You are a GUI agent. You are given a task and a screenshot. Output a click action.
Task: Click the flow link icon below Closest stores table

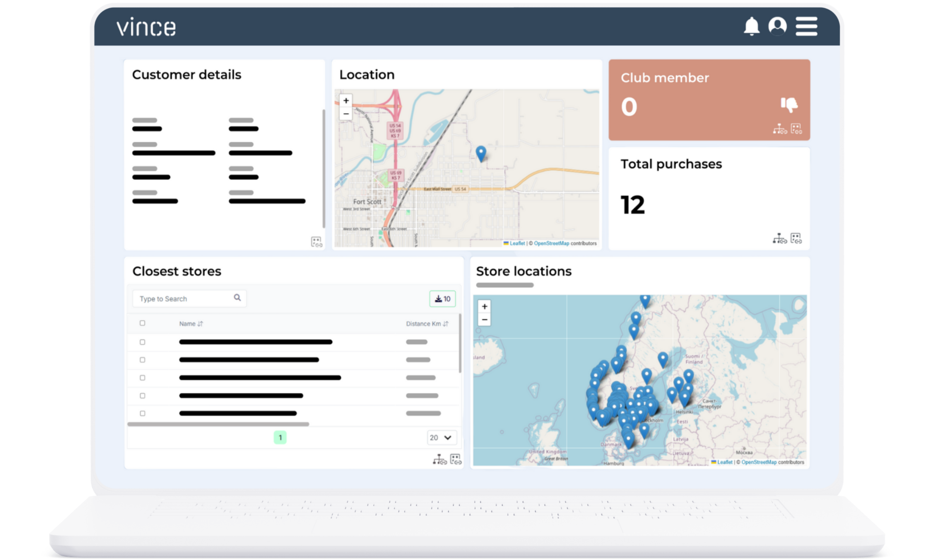pyautogui.click(x=440, y=458)
